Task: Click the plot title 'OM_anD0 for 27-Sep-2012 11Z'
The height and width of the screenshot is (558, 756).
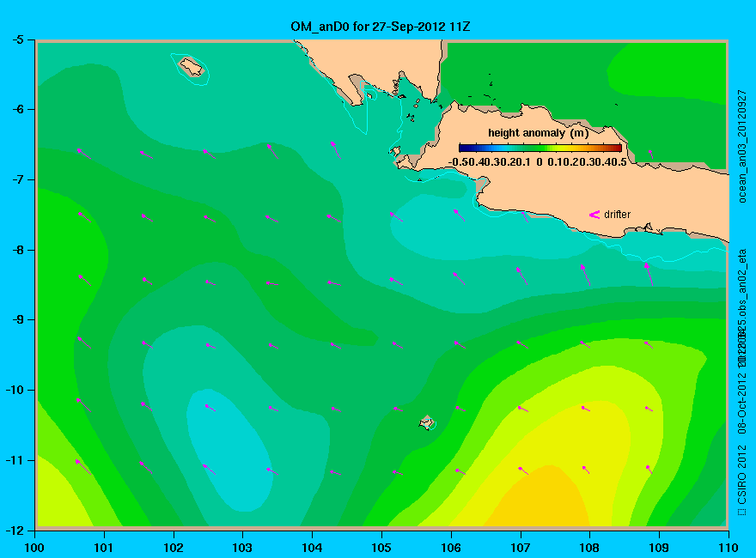Action: 380,27
